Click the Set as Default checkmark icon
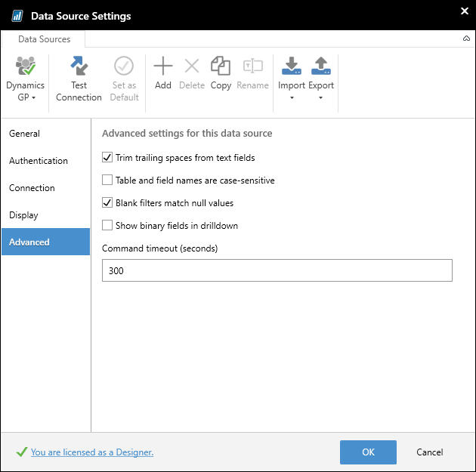Screen dimensions: 476x472 [x=124, y=66]
